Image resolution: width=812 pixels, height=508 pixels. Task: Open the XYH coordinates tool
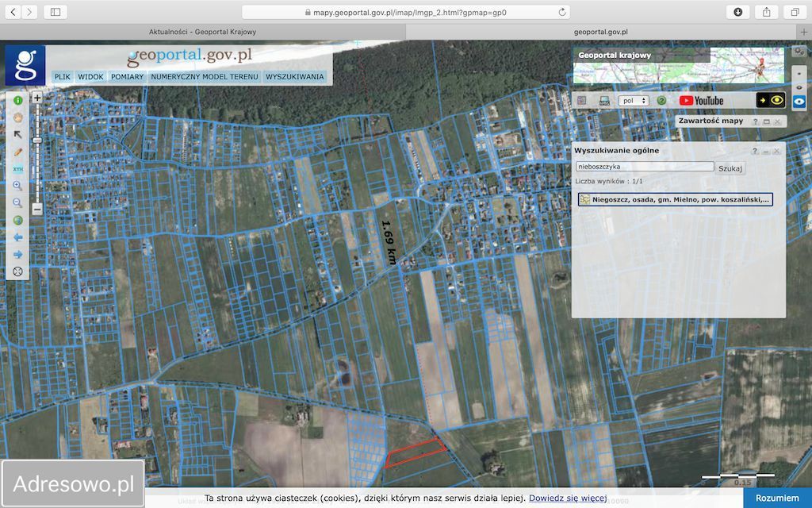tap(17, 168)
